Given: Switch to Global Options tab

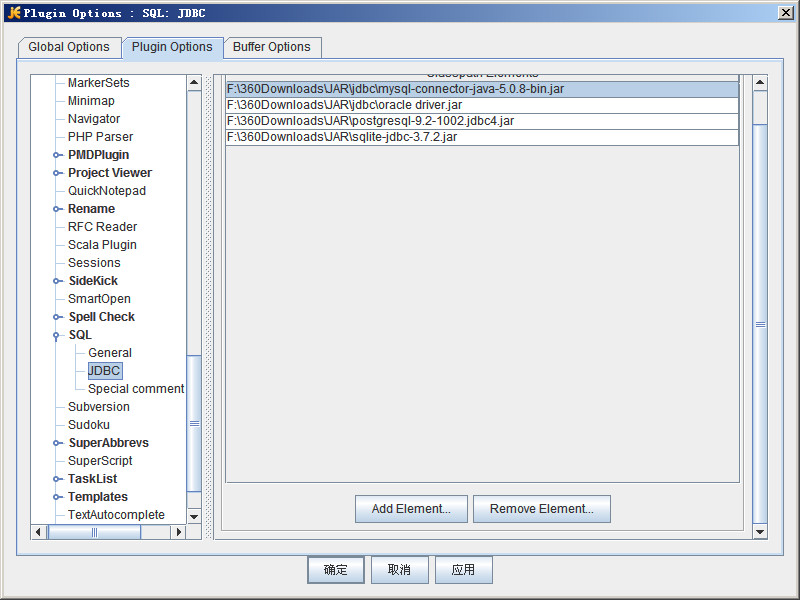Looking at the screenshot, I should coord(69,47).
